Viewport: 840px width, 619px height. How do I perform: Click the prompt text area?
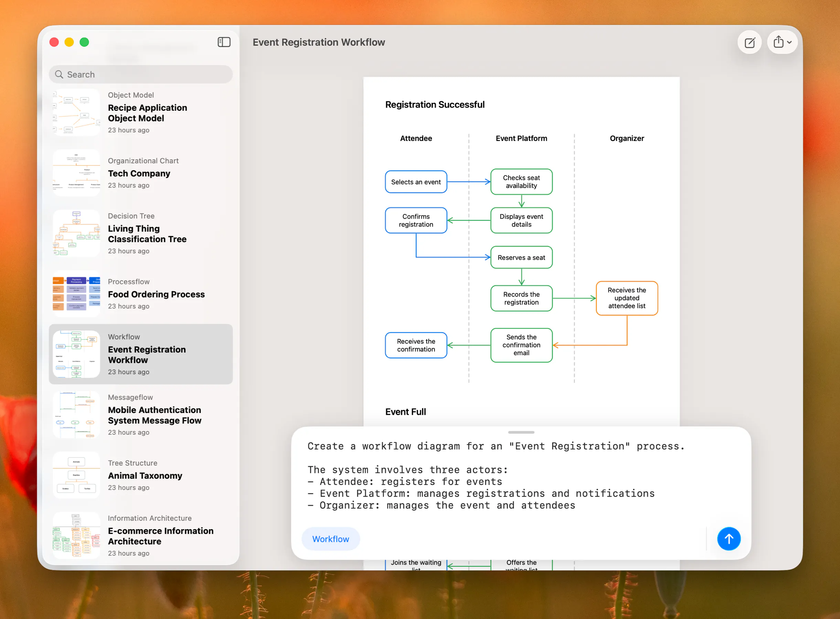tap(521, 476)
